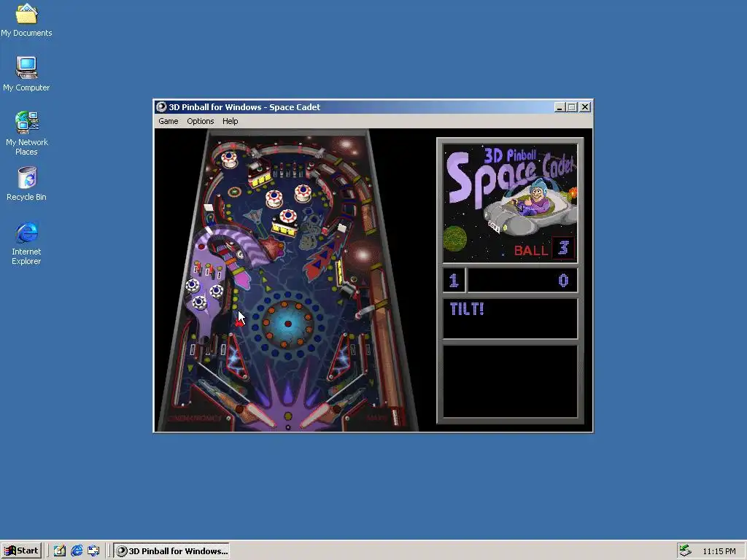747x560 pixels.
Task: Open the Game menu
Action: [169, 121]
